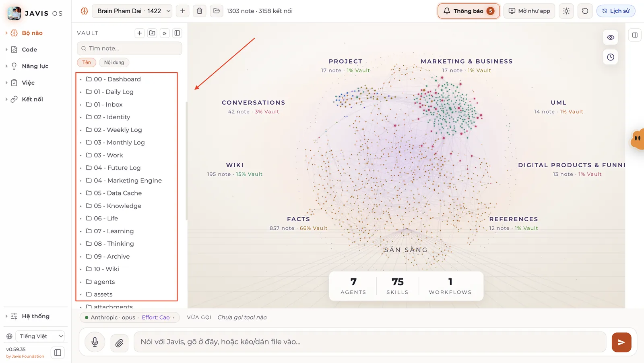Click the Mở như app button
This screenshot has width=644, height=363.
[x=529, y=11]
